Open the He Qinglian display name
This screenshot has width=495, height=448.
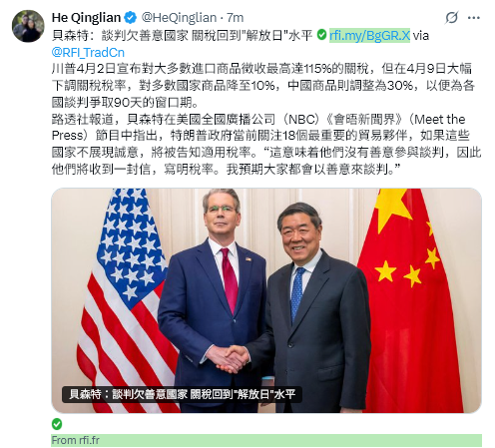coord(86,18)
